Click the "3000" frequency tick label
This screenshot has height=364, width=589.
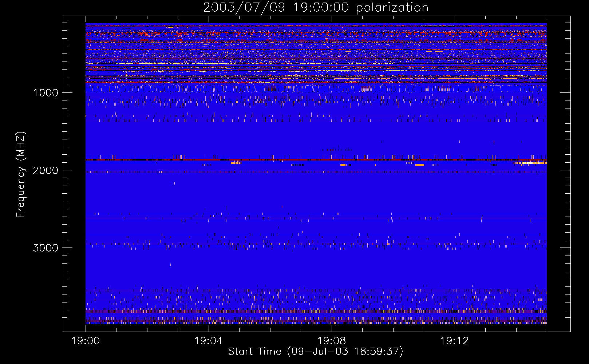pyautogui.click(x=46, y=248)
